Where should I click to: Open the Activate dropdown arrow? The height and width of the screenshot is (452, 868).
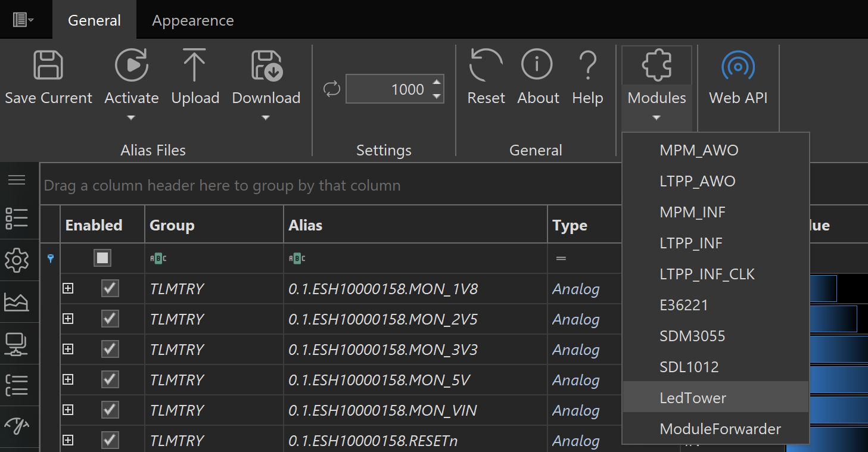point(131,118)
